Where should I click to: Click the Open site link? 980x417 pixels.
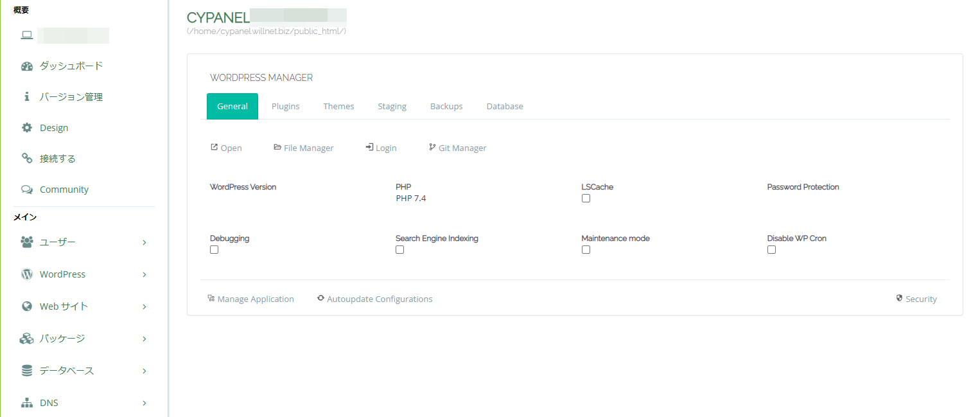[x=226, y=148]
